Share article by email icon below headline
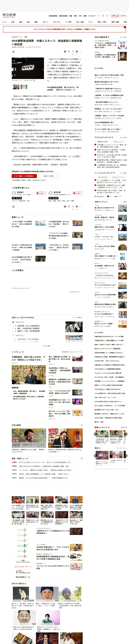 pyautogui.click(x=65, y=52)
